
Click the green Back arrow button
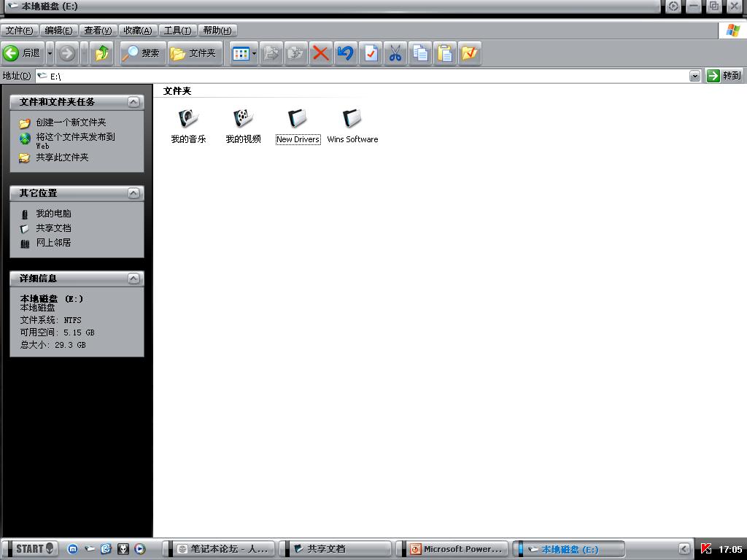[23, 52]
